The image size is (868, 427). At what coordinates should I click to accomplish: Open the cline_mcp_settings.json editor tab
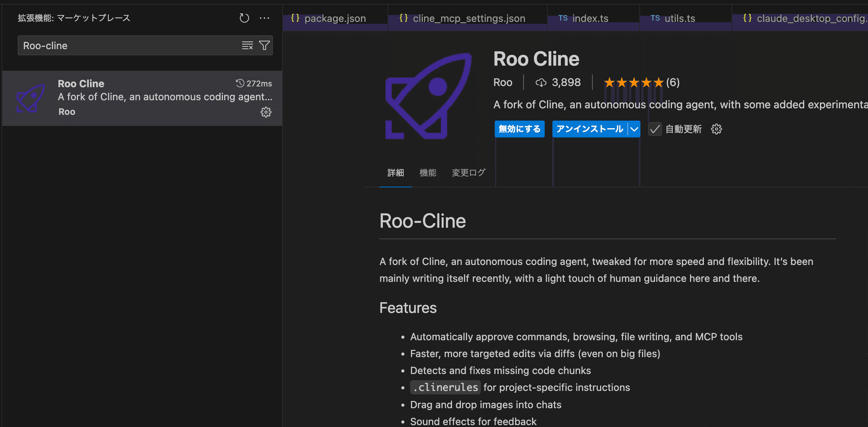469,18
